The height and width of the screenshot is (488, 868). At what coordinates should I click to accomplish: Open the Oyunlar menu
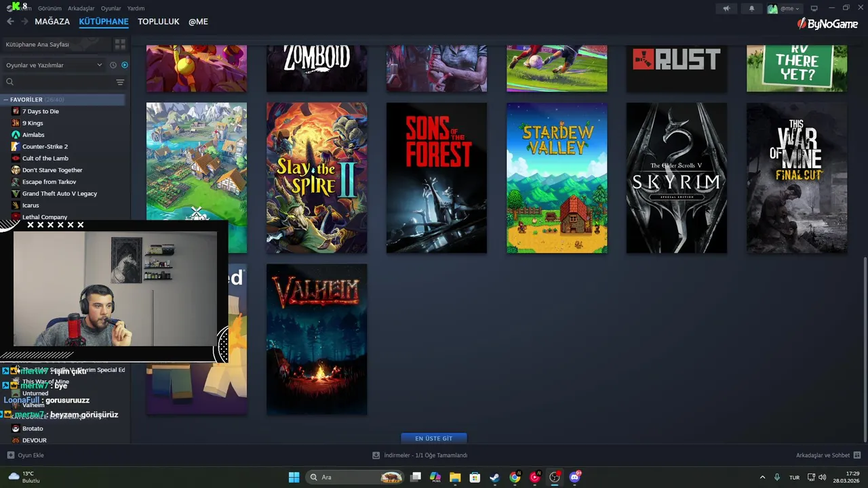click(111, 8)
